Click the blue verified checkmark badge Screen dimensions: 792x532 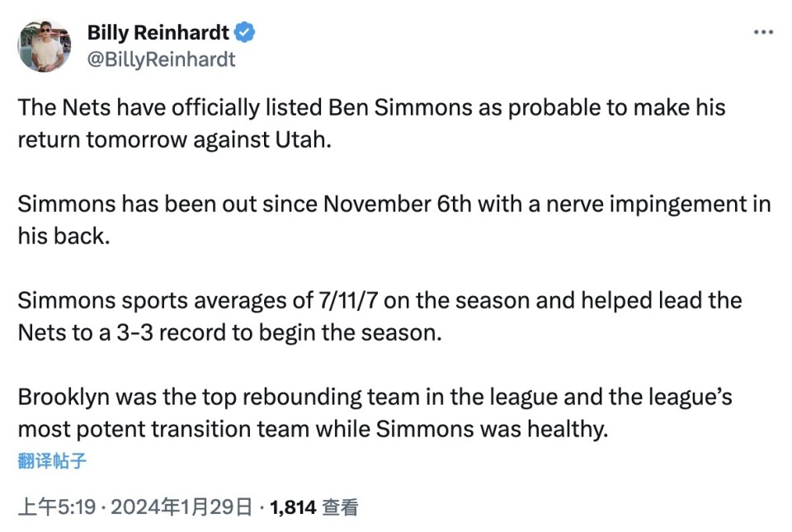tap(244, 32)
